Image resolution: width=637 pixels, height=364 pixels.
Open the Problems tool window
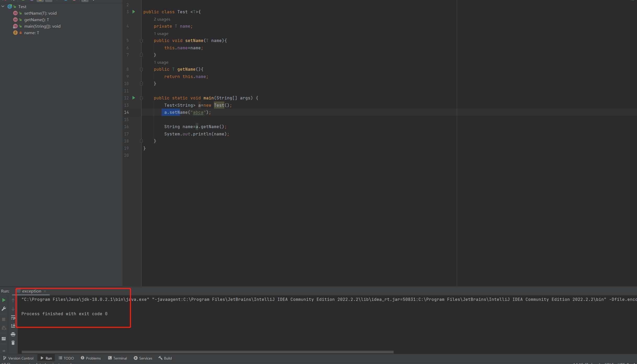point(91,358)
